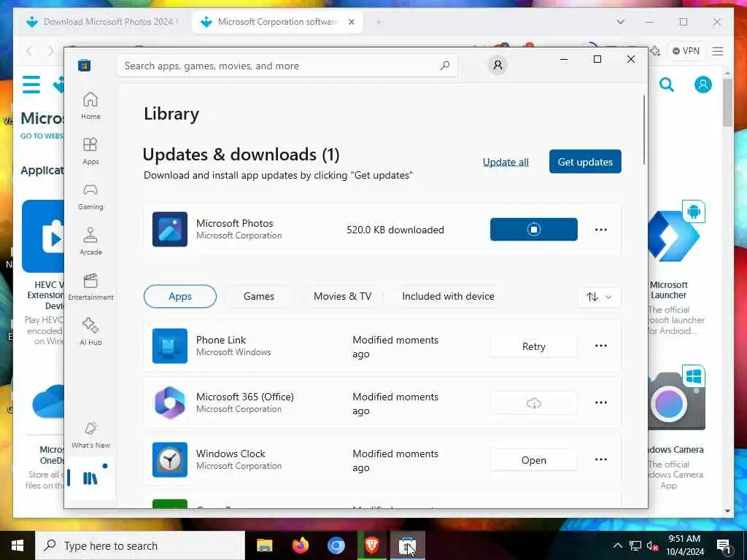Open the Windows Start menu
Screen dimensions: 747x560
tap(18, 545)
